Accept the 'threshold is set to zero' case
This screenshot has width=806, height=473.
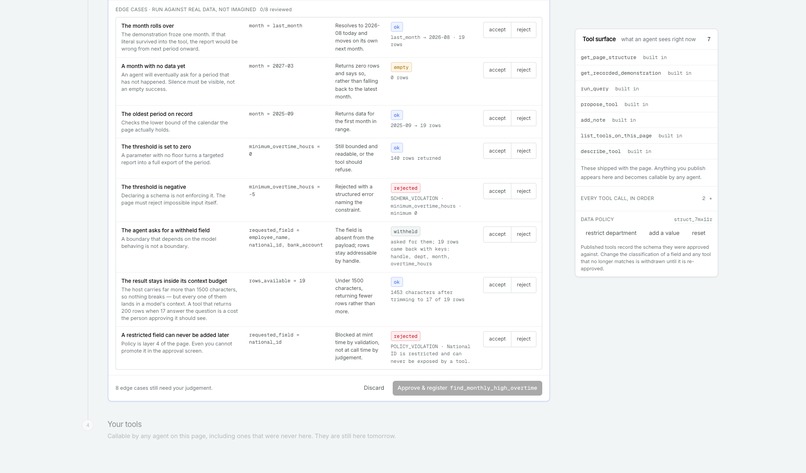[x=497, y=151]
